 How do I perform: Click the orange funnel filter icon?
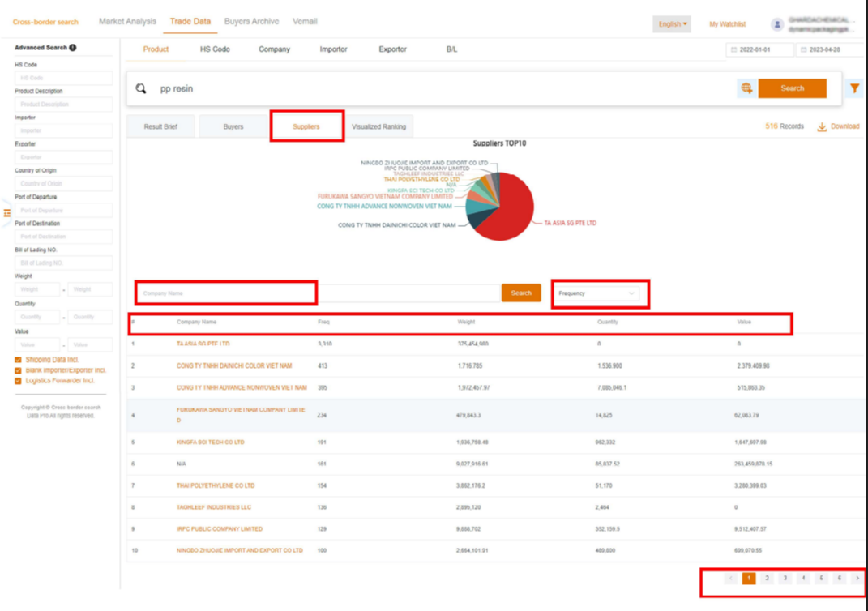854,88
